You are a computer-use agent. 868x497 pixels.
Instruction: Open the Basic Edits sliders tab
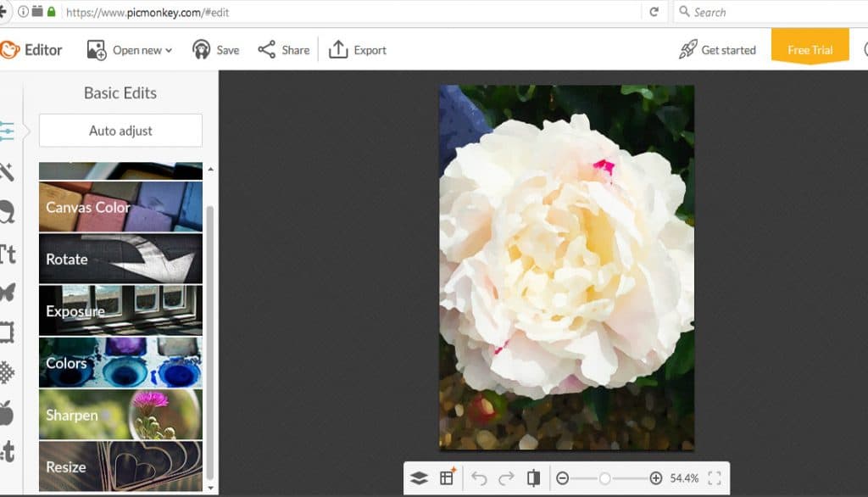(7, 131)
